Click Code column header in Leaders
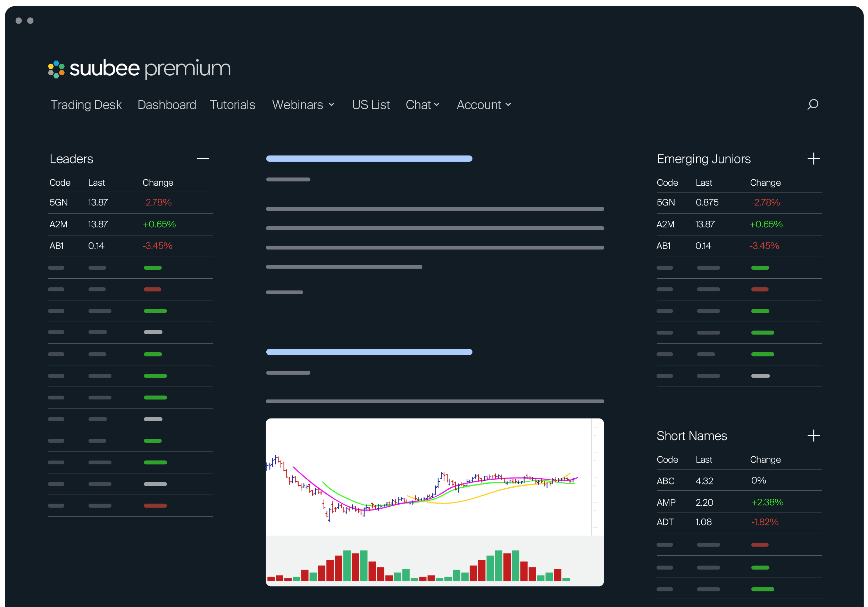868x607 pixels. pos(60,183)
